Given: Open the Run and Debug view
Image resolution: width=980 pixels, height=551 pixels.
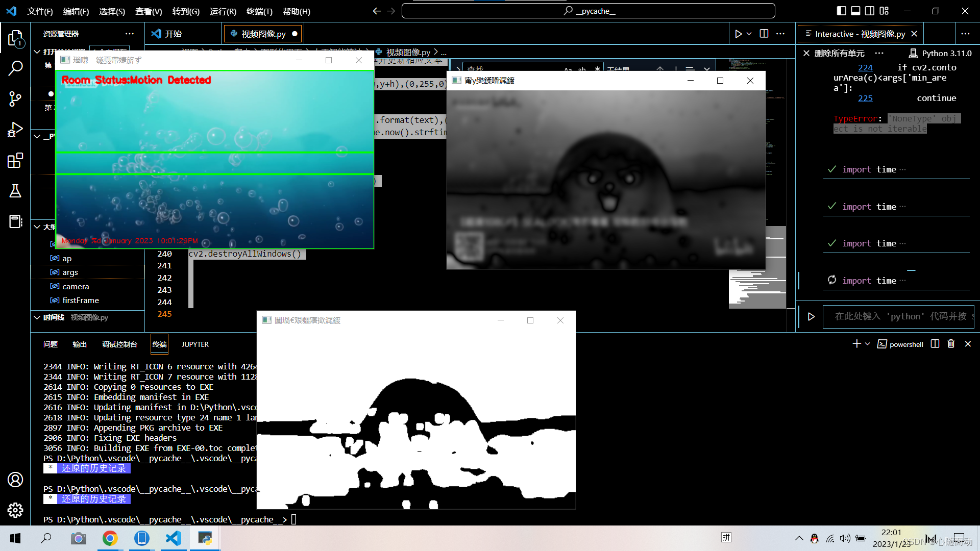Looking at the screenshot, I should [x=15, y=130].
